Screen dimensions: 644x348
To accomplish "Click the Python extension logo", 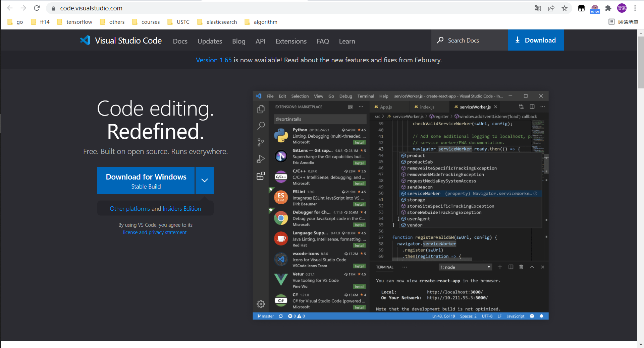I will pos(281,136).
